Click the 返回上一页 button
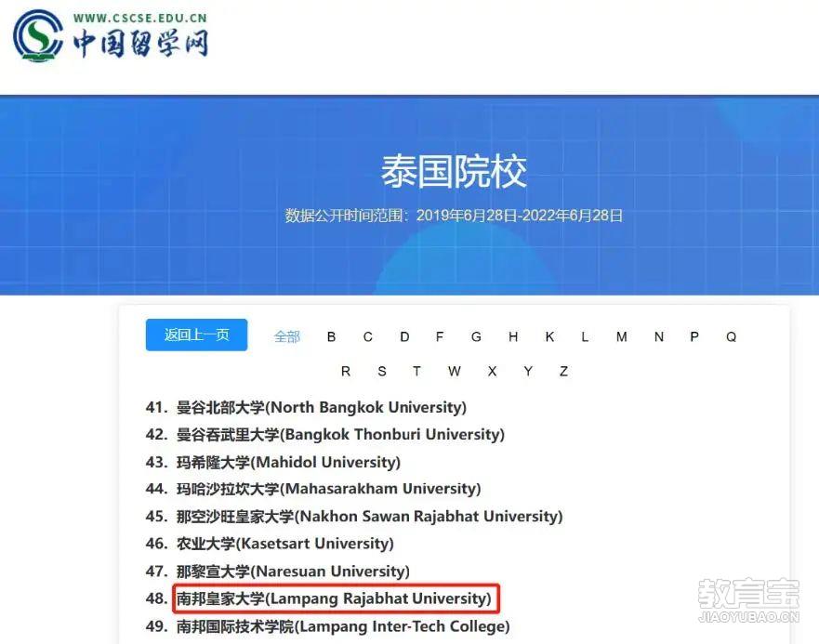The image size is (819, 644). click(196, 335)
